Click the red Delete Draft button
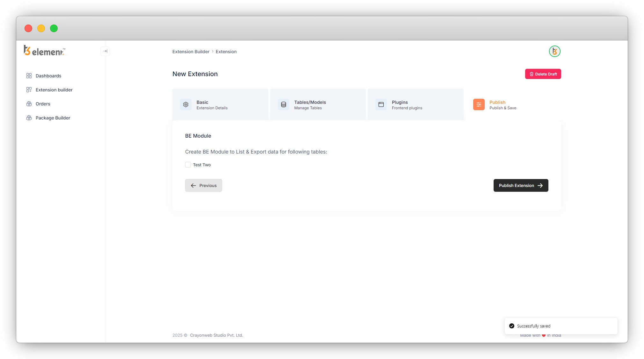 (x=543, y=74)
